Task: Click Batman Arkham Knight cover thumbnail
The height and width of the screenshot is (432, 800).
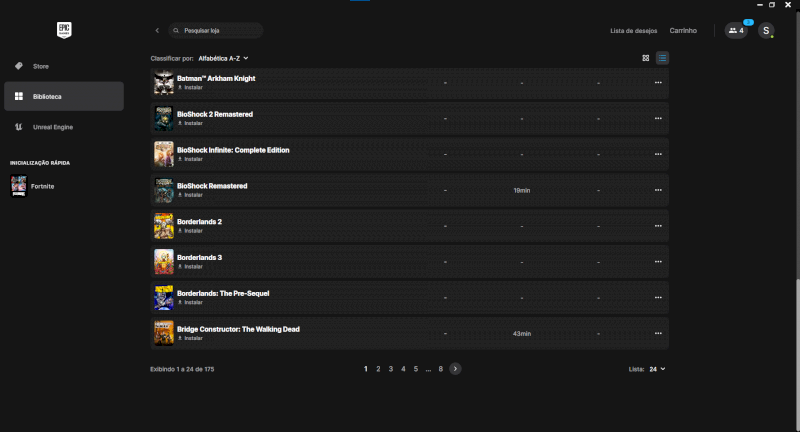Action: tap(164, 83)
